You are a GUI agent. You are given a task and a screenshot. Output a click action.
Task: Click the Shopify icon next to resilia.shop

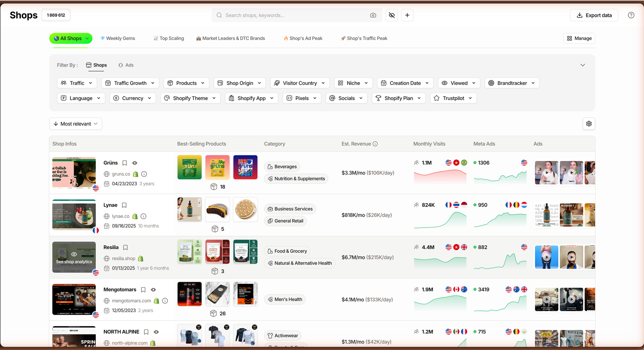[140, 259]
